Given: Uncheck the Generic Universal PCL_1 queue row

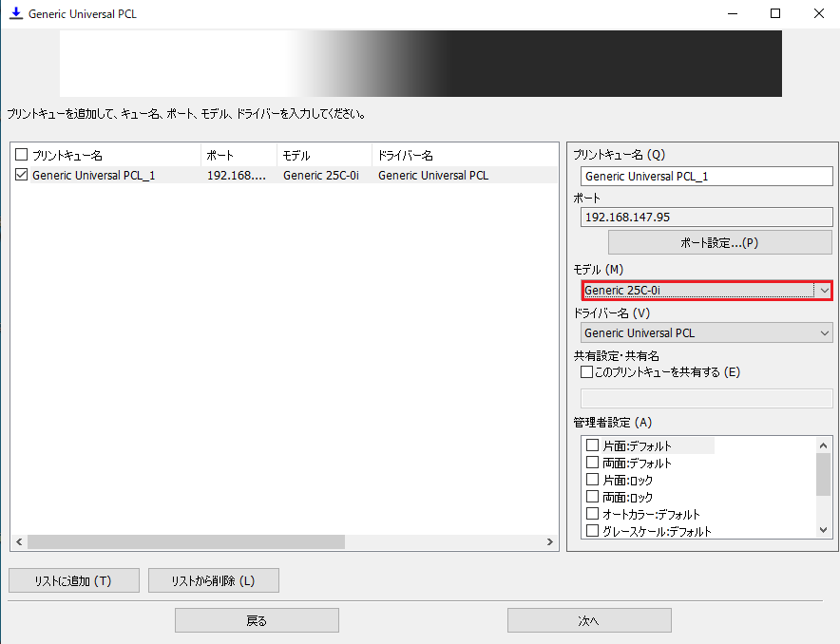Looking at the screenshot, I should 22,175.
